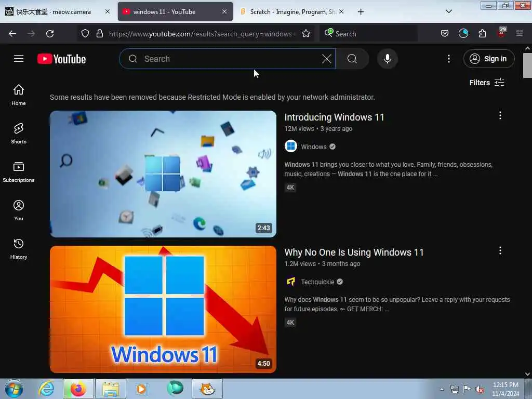Image resolution: width=532 pixels, height=399 pixels.
Task: Launch Internet Explorer from taskbar
Action: [46, 389]
